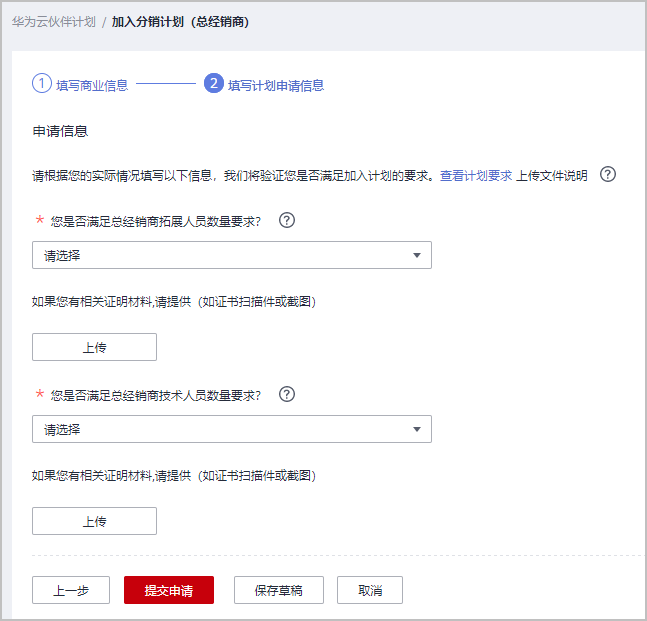The image size is (647, 621).
Task: Expand arrow of 技术人员 请选择 dropdown
Action: (417, 430)
